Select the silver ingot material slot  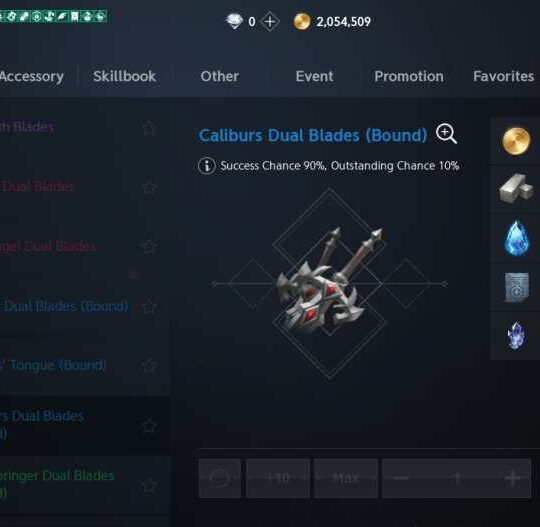pyautogui.click(x=516, y=189)
